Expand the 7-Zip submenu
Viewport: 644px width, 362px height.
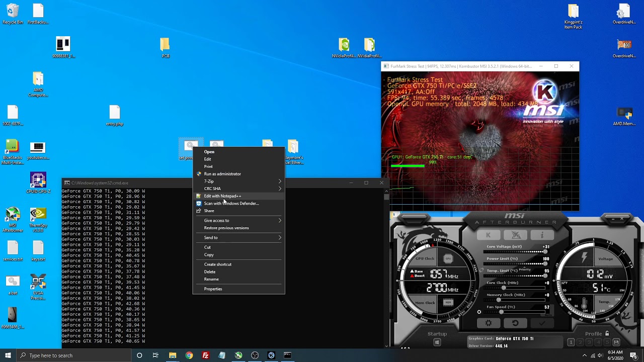pyautogui.click(x=239, y=181)
